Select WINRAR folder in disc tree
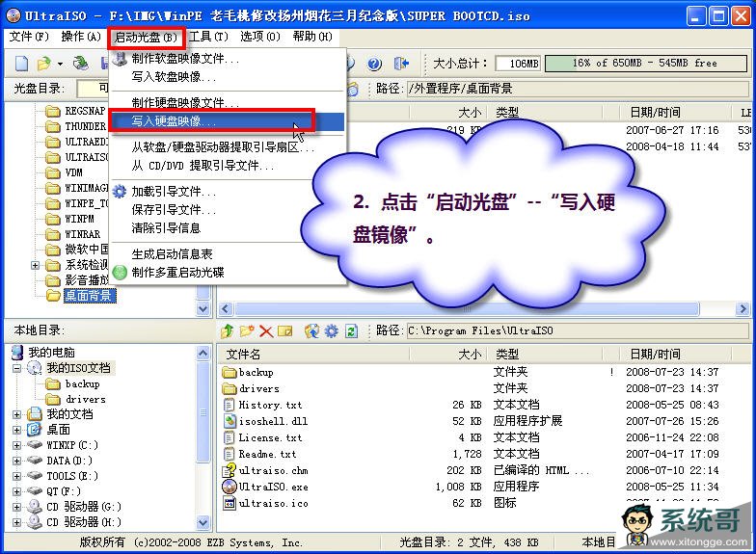The width and height of the screenshot is (756, 554). coord(73,234)
